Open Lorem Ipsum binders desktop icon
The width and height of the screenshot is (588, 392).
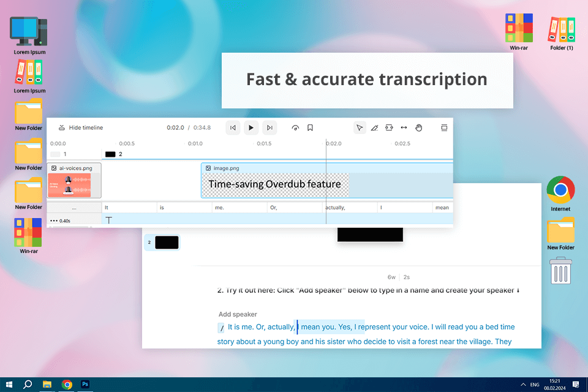coord(29,76)
